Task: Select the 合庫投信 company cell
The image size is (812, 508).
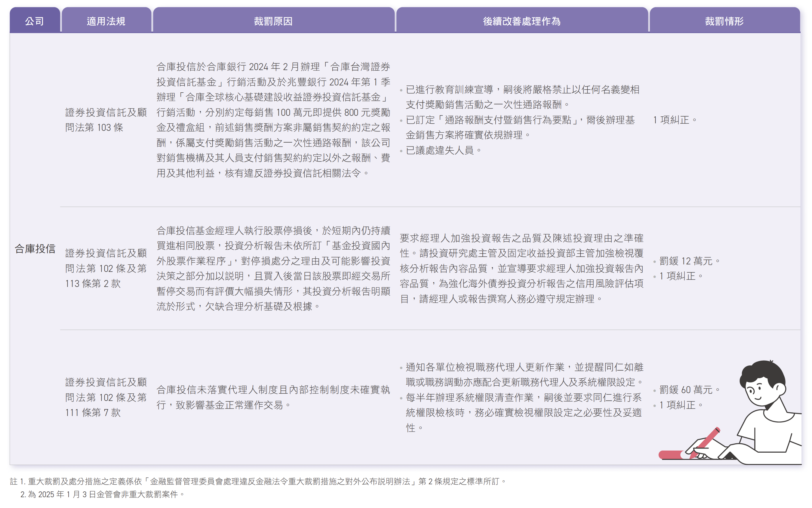Action: 35,249
